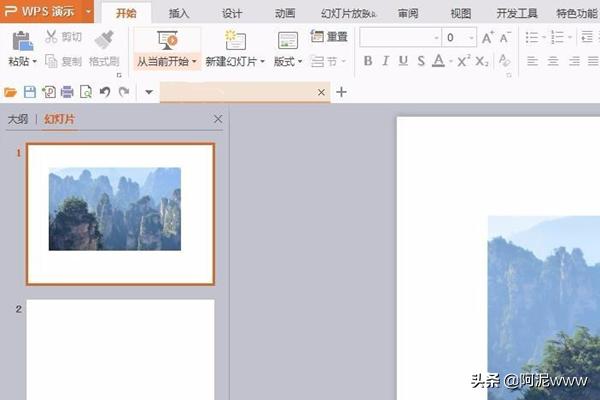
Task: Switch to the 幻灯片放映 ribbon tab
Action: click(349, 14)
